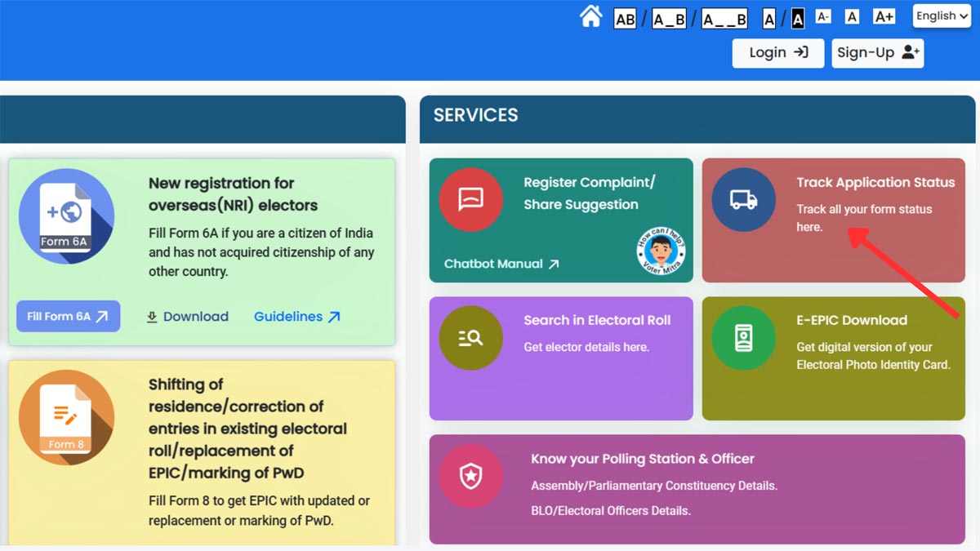980x551 pixels.
Task: Click the Form 6A document icon
Action: 65,216
